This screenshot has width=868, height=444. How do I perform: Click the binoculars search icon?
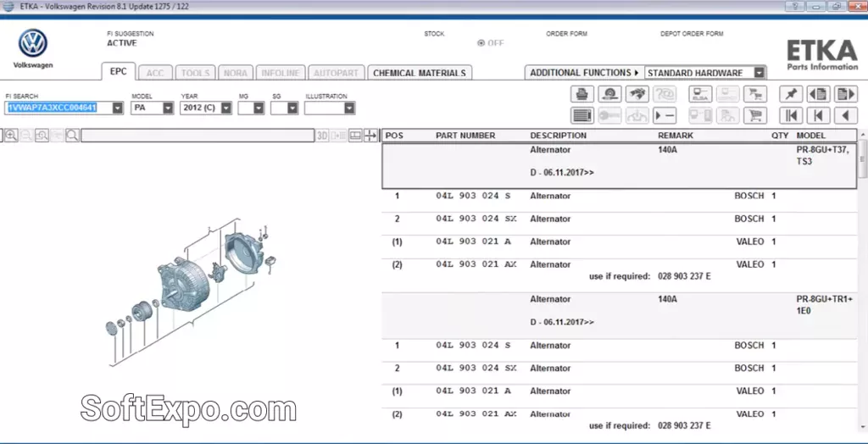[x=637, y=94]
